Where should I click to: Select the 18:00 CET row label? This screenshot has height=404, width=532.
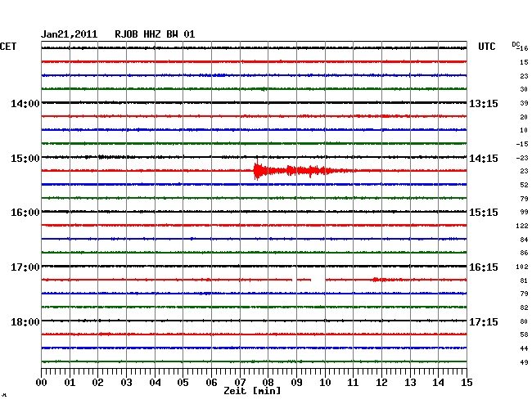pos(25,321)
